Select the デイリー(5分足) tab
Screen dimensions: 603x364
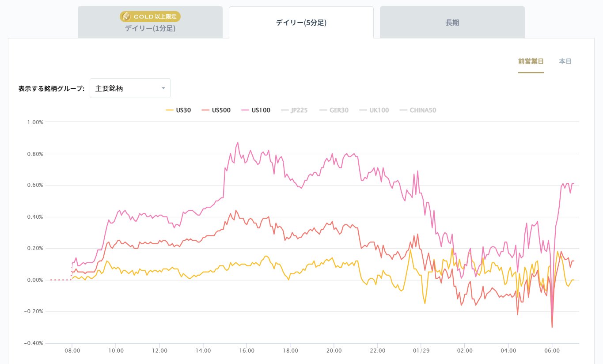301,23
